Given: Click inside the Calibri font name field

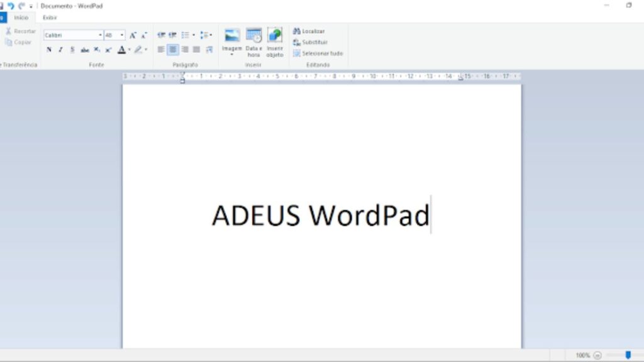Looking at the screenshot, I should pyautogui.click(x=70, y=35).
